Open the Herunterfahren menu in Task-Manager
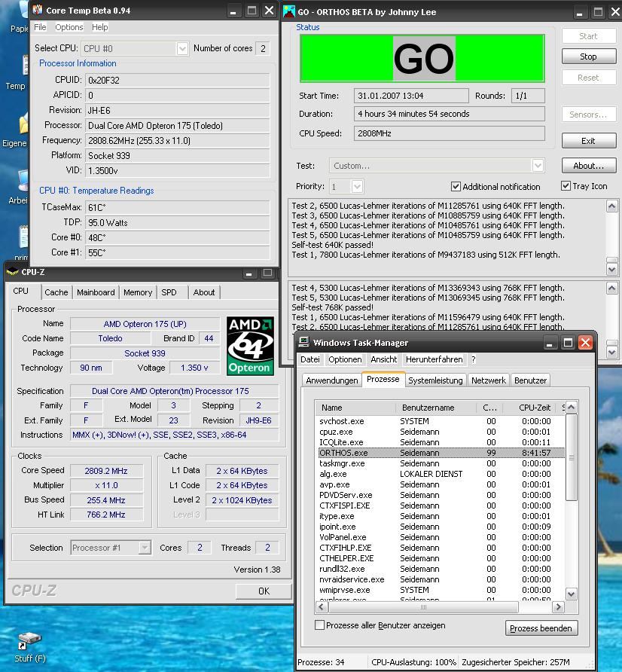622x672 pixels. pyautogui.click(x=434, y=359)
